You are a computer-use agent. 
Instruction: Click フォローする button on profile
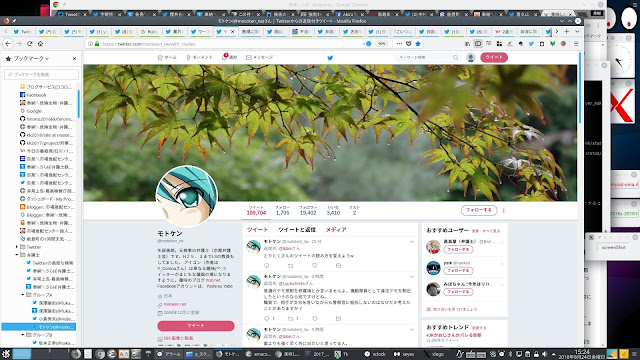click(479, 210)
